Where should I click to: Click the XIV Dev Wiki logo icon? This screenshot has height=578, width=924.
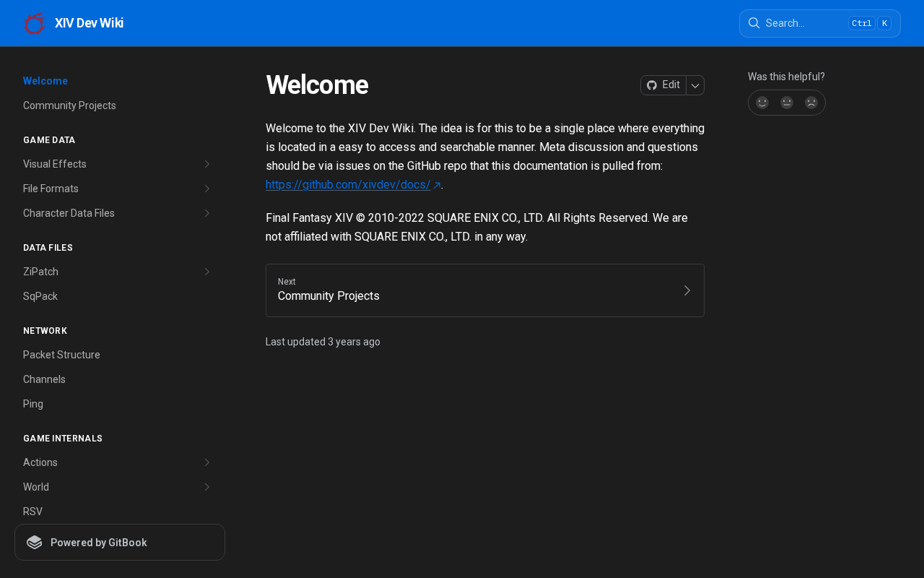click(35, 23)
